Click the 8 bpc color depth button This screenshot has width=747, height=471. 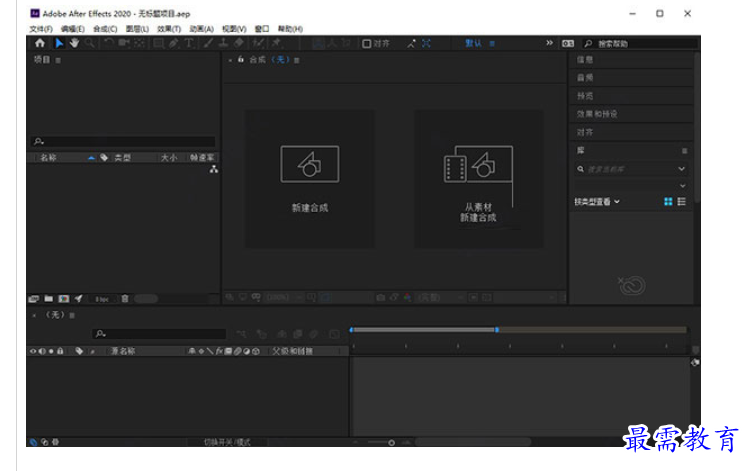click(x=102, y=299)
